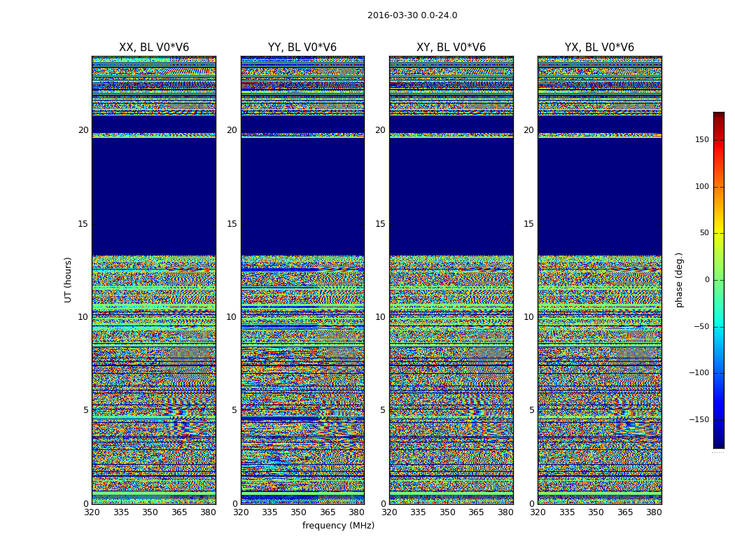735x560 pixels.
Task: Click the phase colorbar gradient strip
Action: point(719,280)
